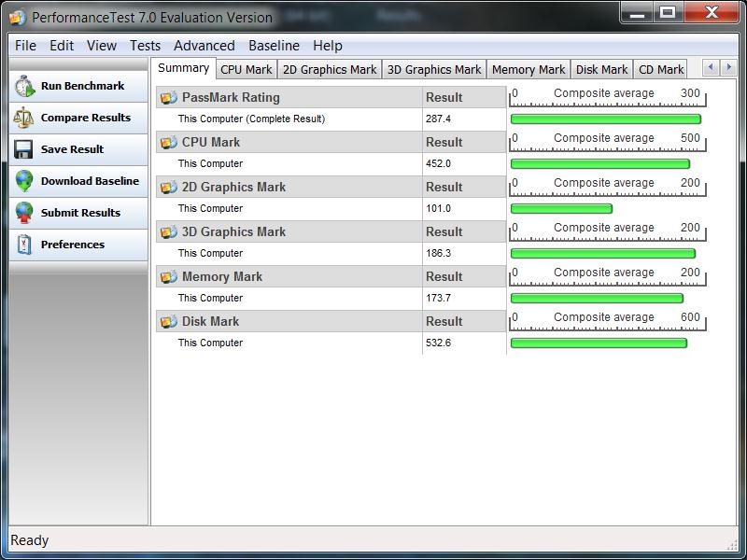Viewport: 747px width, 560px height.
Task: Click the Preferences checklist icon
Action: [24, 245]
